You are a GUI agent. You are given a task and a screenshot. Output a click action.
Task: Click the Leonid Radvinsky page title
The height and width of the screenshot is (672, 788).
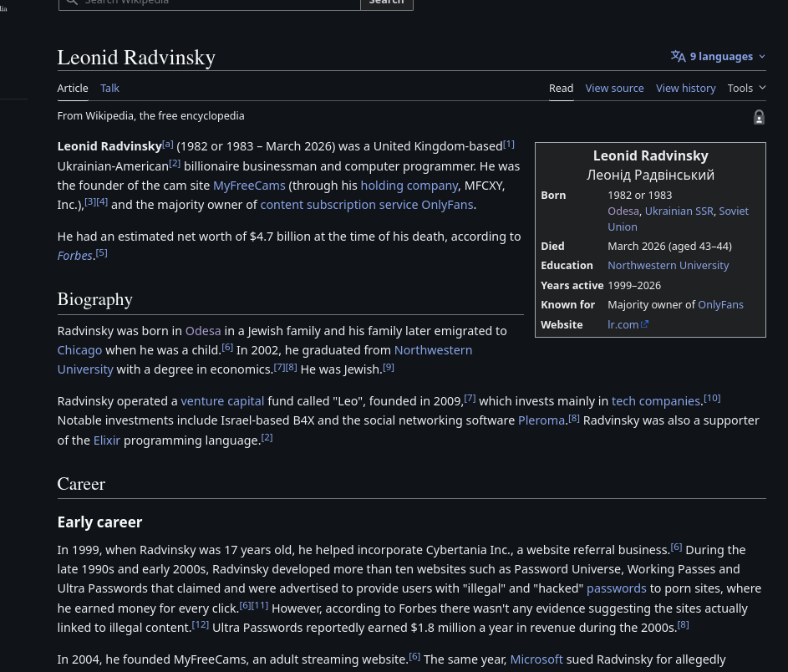pos(136,58)
